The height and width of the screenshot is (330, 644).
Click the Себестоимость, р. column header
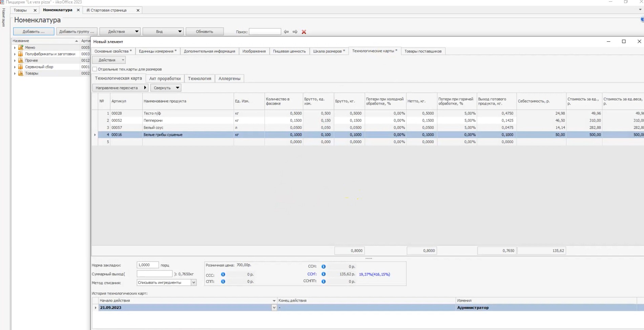[x=541, y=101]
